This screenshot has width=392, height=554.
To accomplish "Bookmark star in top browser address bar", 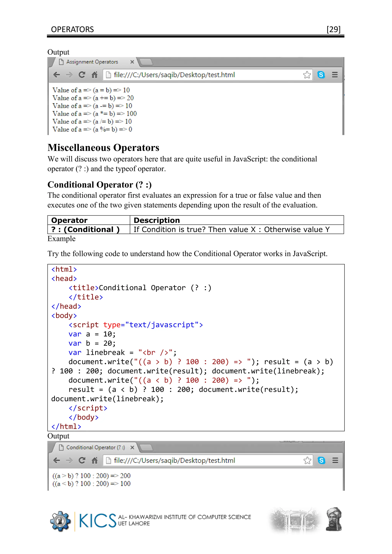I will [307, 75].
